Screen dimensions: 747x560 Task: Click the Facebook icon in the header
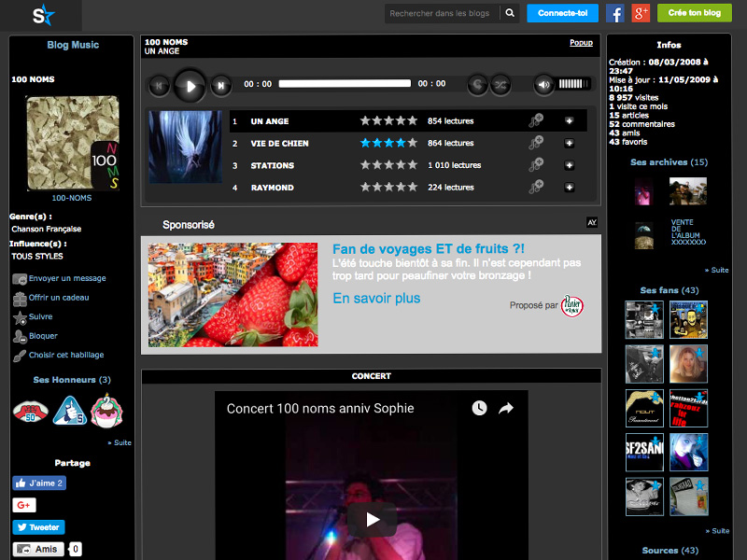coord(615,13)
